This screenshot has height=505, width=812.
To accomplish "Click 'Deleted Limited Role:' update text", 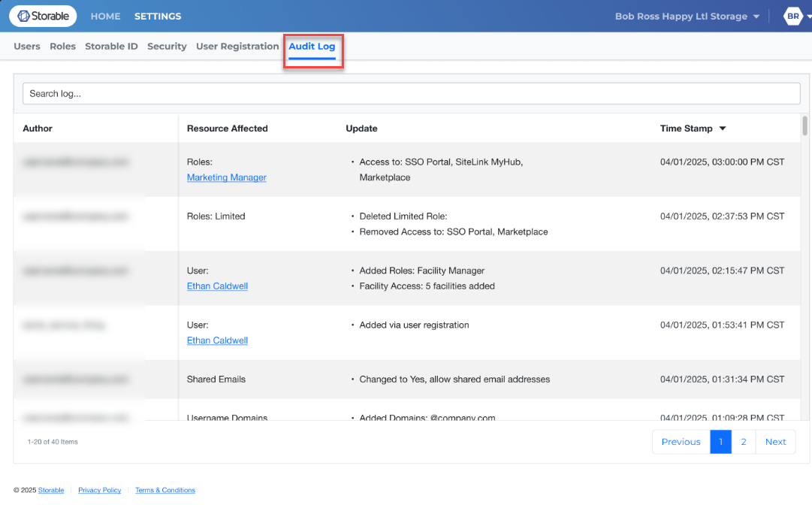I will coord(403,216).
